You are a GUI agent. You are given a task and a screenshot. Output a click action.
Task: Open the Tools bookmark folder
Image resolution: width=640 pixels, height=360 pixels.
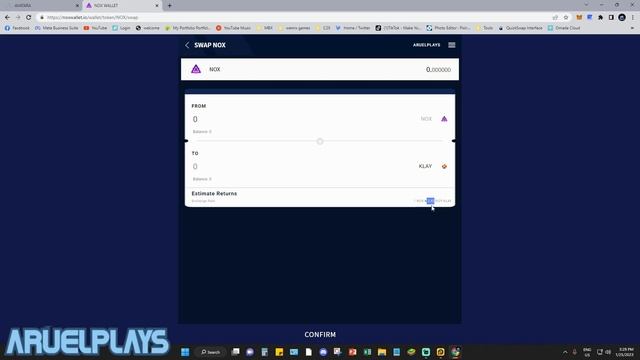click(x=484, y=28)
